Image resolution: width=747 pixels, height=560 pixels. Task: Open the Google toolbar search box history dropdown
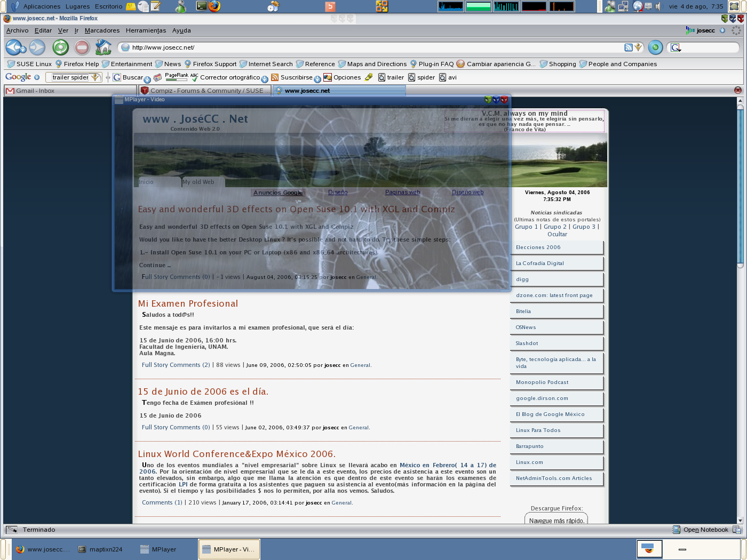(x=96, y=77)
